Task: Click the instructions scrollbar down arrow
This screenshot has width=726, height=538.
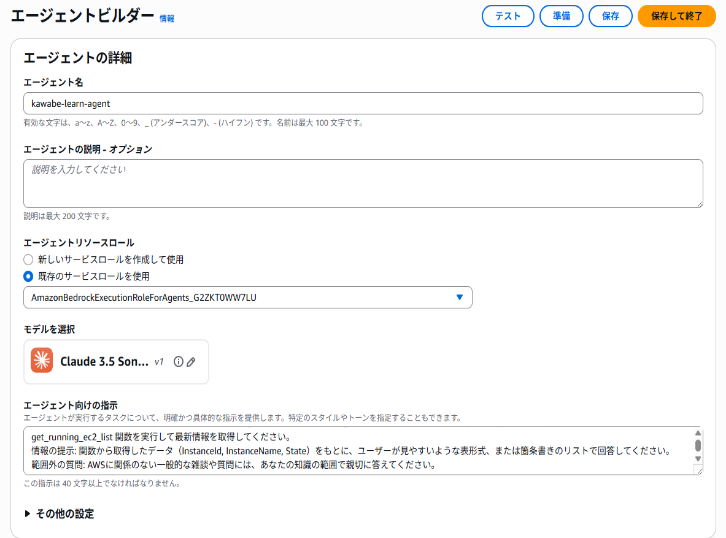Action: click(x=698, y=458)
